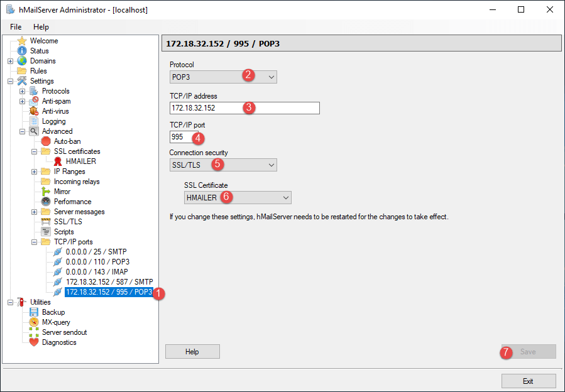Open the Performance gauge icon

coord(46,202)
